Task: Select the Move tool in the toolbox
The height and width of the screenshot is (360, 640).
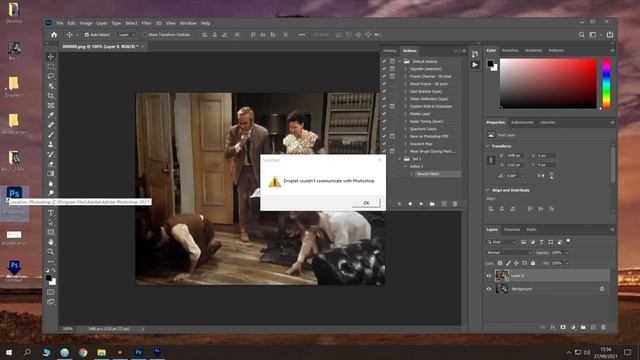Action: coord(51,57)
